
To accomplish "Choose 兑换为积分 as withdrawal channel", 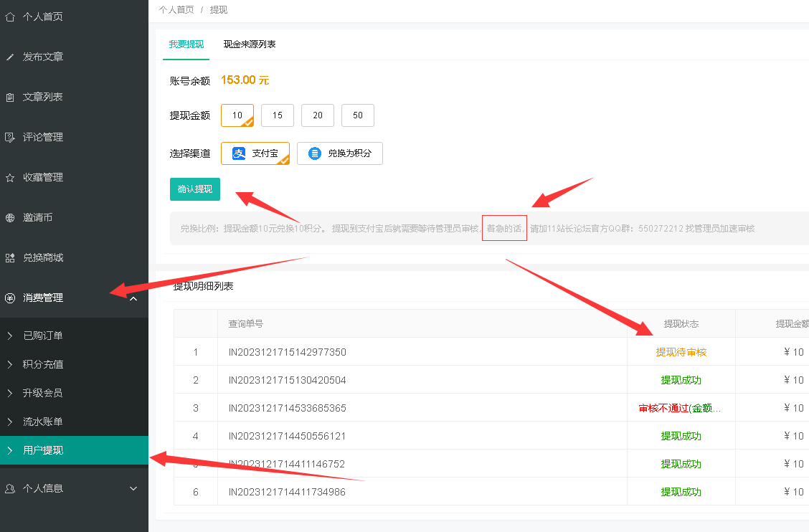I will (340, 153).
